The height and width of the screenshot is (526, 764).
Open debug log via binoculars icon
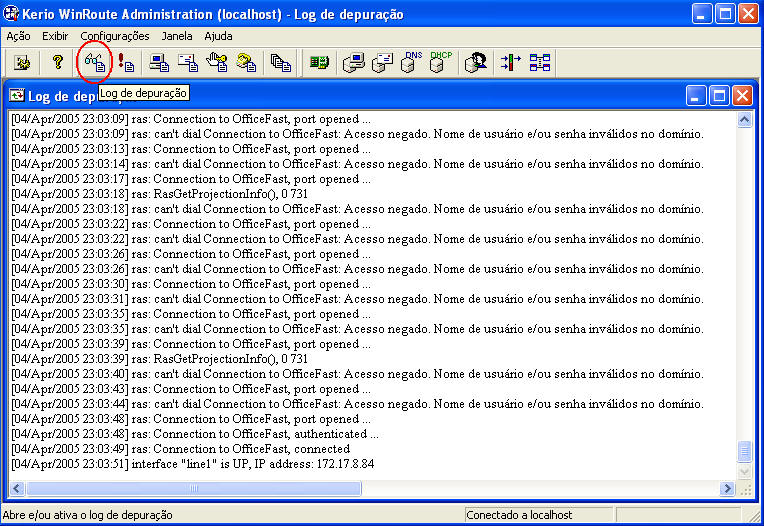[x=94, y=62]
